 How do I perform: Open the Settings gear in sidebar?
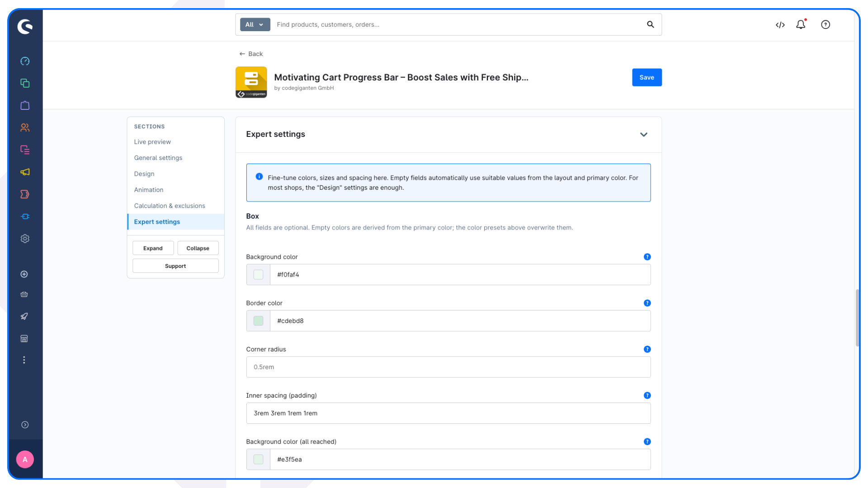coord(25,239)
